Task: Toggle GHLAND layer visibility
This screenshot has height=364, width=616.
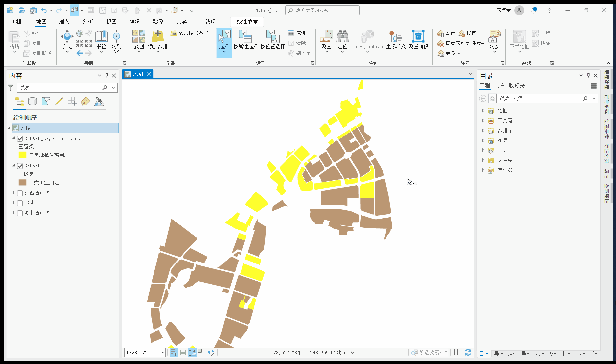Action: [x=20, y=166]
